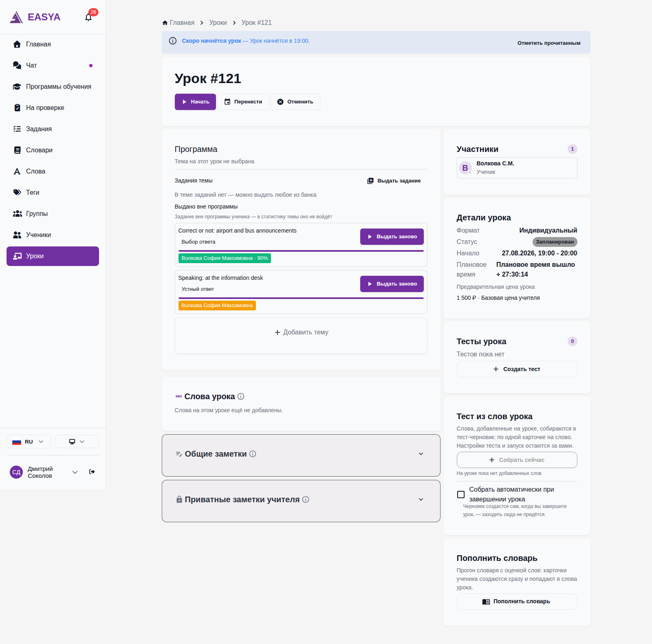
Task: Click the info icon in the lesson alert banner
Action: [x=173, y=41]
